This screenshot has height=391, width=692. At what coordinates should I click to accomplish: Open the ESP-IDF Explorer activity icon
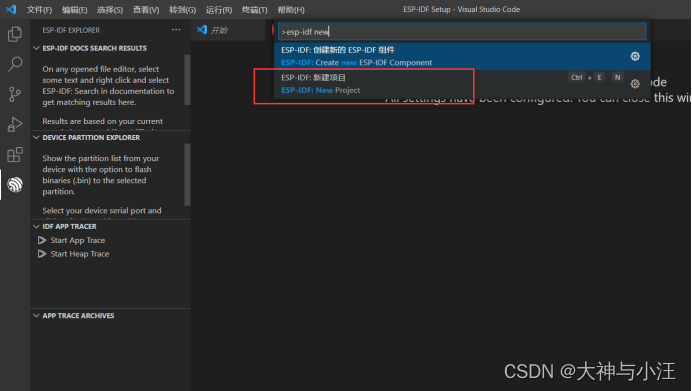pos(15,184)
